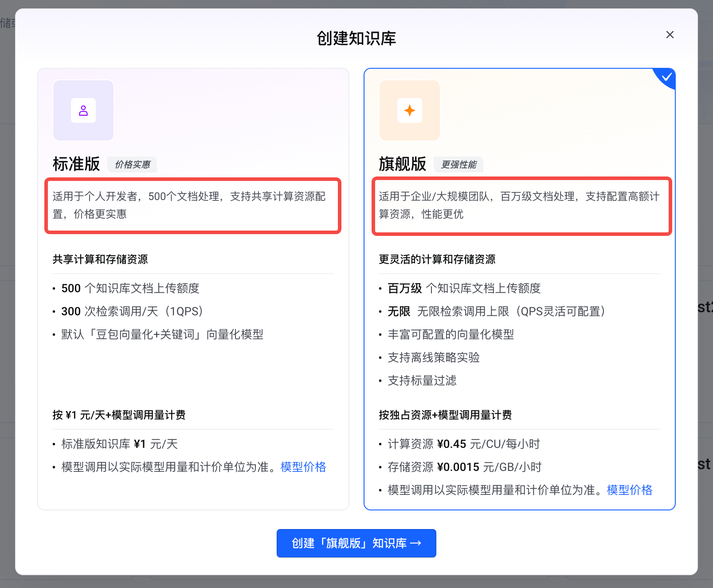
Task: Click the 旗舰版 orange star icon
Action: [x=410, y=110]
